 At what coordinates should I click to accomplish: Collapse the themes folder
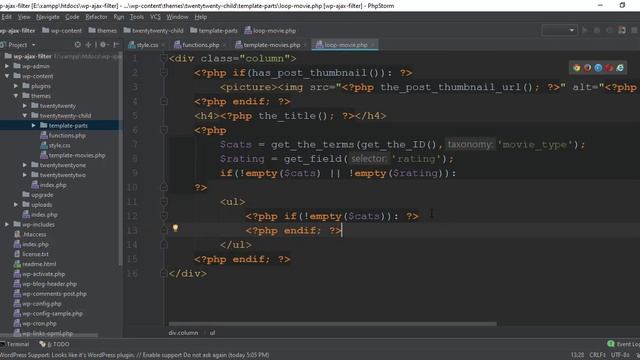[16, 96]
